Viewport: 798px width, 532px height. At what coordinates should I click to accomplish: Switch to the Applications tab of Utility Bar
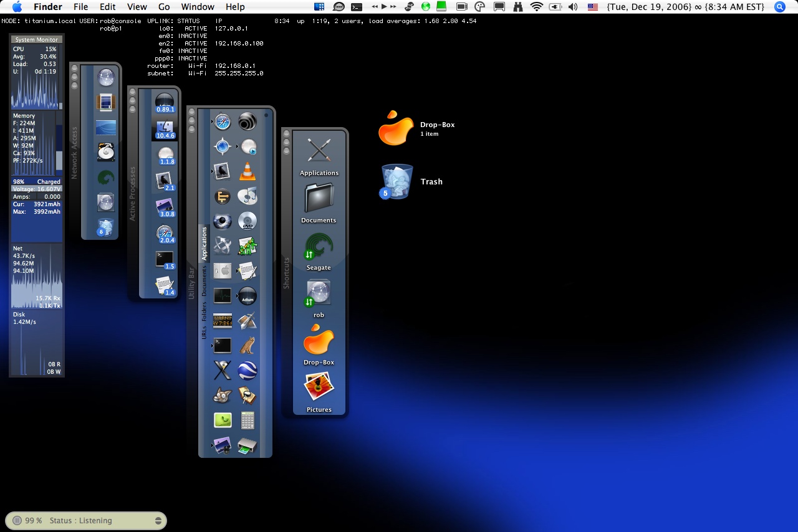[204, 244]
